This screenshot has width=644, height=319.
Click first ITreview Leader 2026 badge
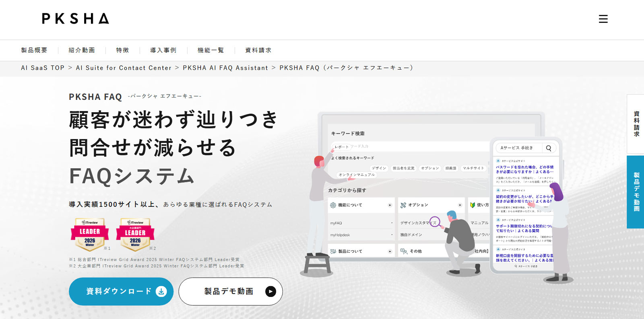pos(90,234)
